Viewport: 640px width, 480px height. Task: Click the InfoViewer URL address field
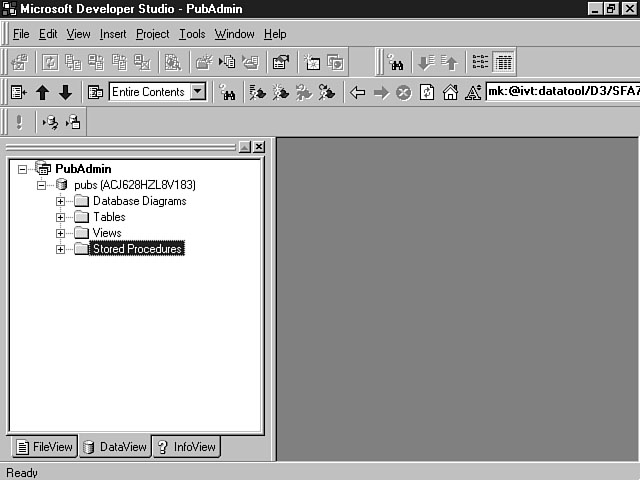click(560, 92)
